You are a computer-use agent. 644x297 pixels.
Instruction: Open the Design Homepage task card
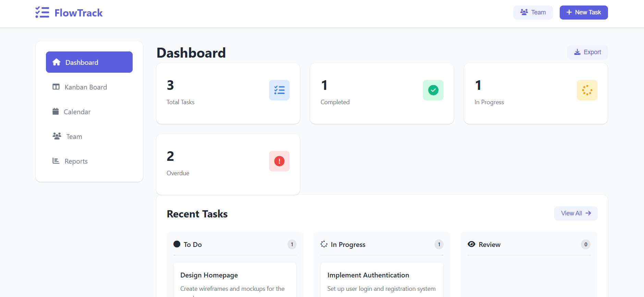click(235, 280)
